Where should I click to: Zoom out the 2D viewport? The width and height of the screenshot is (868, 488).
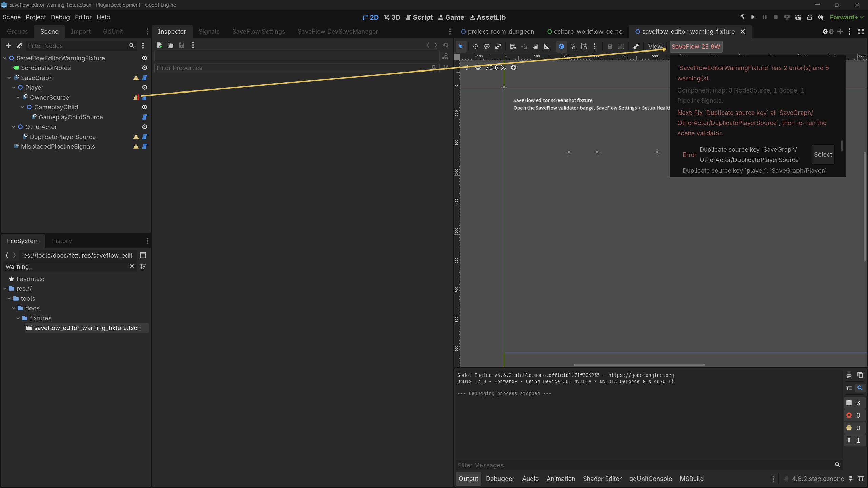pos(478,68)
